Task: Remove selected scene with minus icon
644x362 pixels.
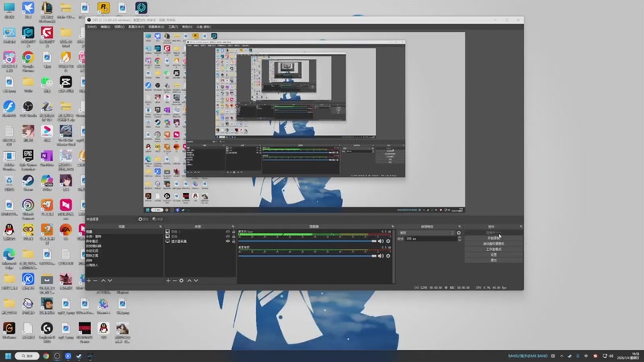Action: (95, 280)
